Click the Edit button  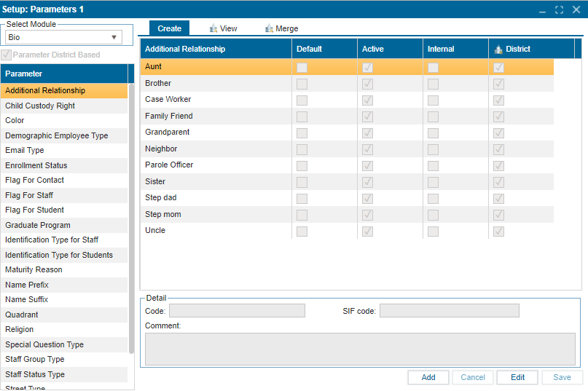(517, 377)
